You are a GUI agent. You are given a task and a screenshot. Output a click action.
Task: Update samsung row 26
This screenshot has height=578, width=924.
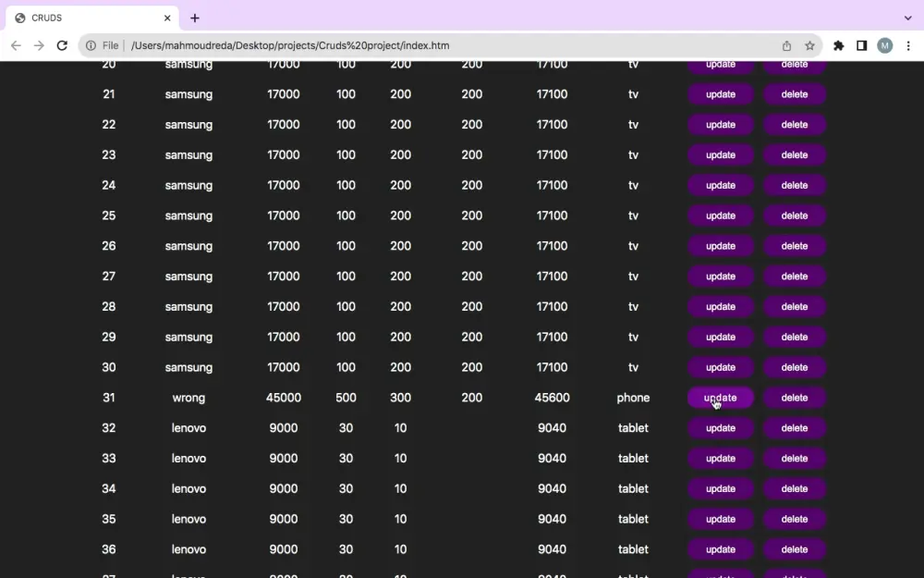720,246
